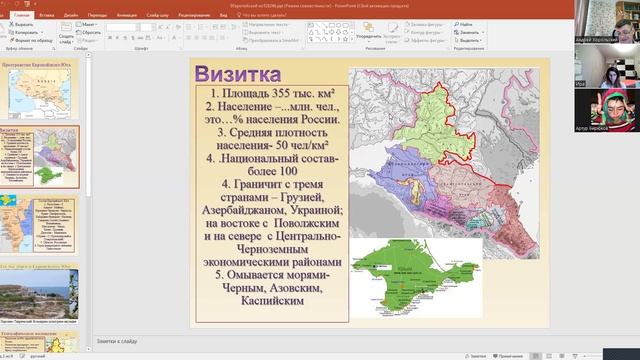
Task: Select the triangle shape in gallery
Action: 311,32
